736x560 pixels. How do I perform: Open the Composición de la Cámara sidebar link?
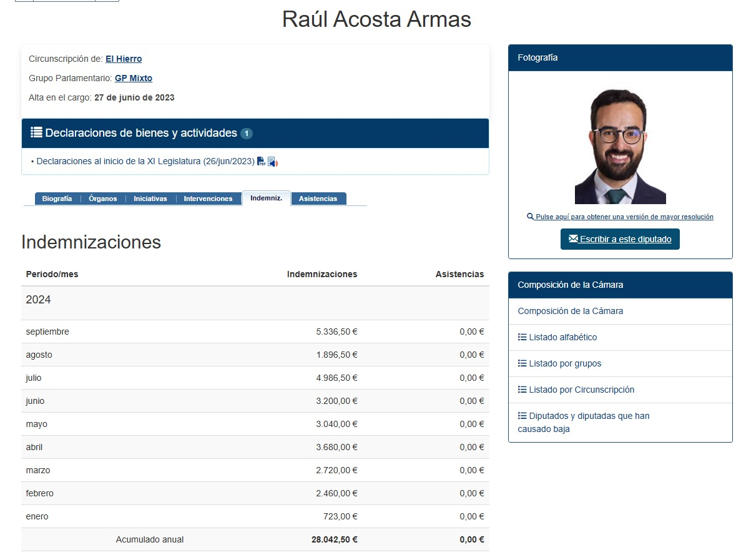tap(570, 311)
